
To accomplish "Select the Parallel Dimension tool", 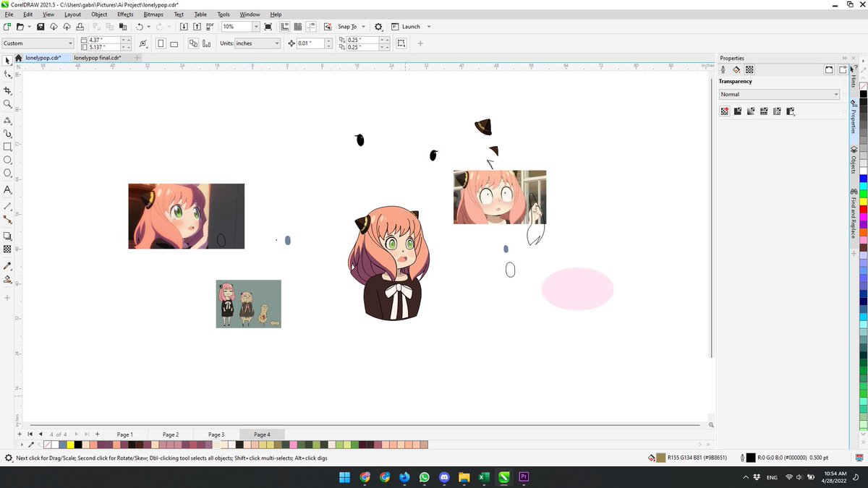I will 7,205.
